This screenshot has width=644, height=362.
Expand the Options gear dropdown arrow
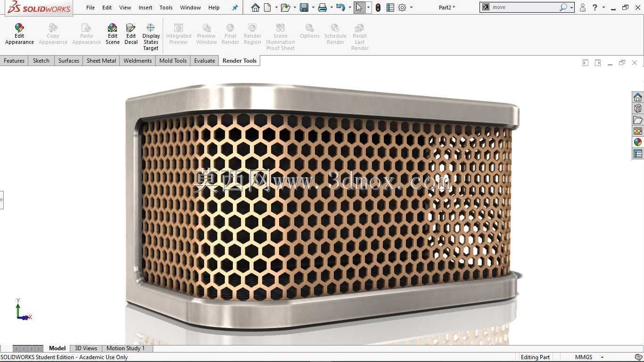tap(411, 8)
